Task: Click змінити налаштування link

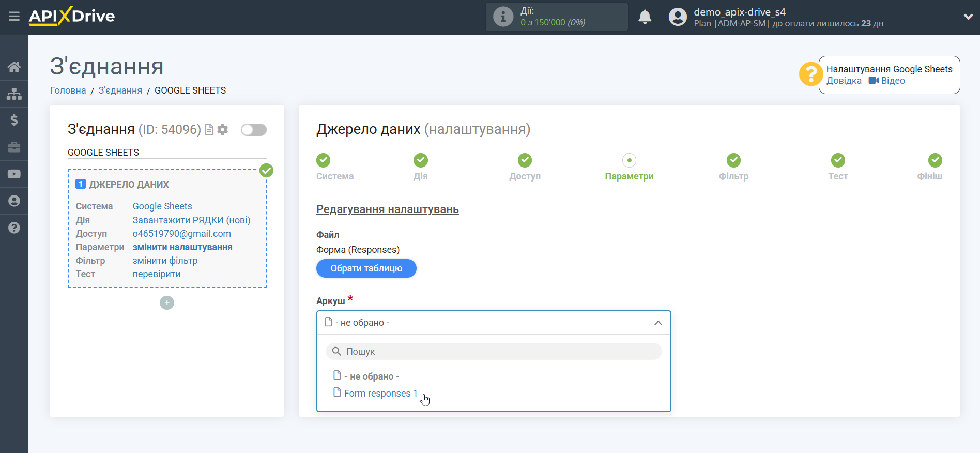Action: [x=182, y=247]
